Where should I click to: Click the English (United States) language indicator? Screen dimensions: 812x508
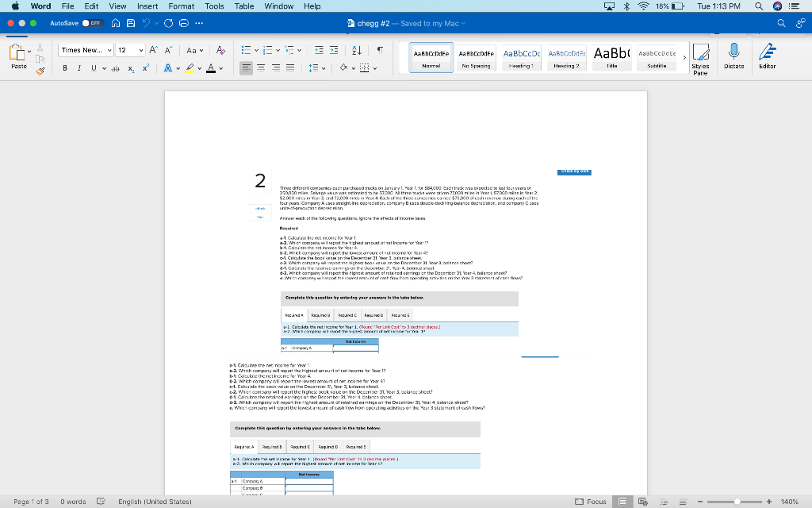(x=155, y=502)
